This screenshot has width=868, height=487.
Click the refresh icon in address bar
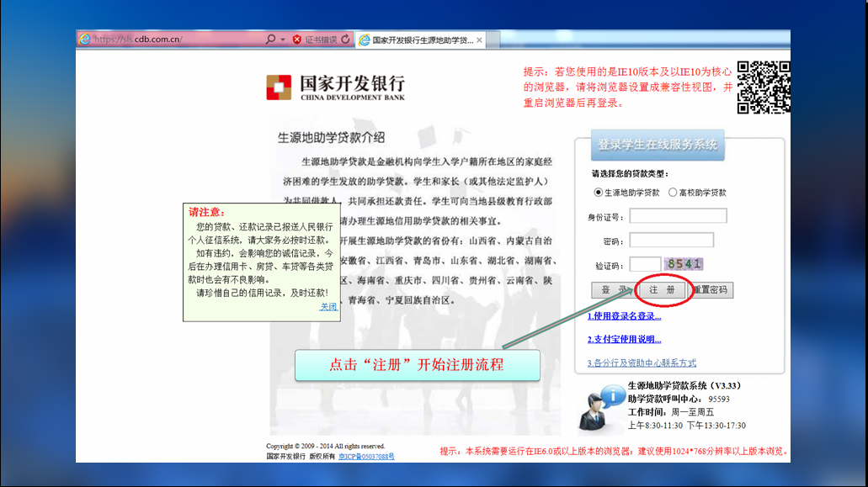(345, 40)
